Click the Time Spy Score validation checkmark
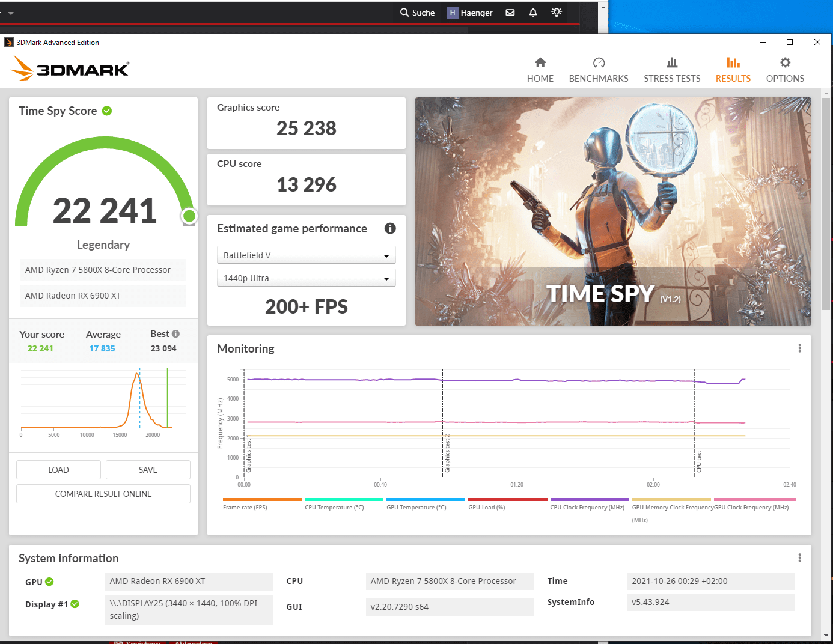Viewport: 833px width, 644px height. [107, 111]
